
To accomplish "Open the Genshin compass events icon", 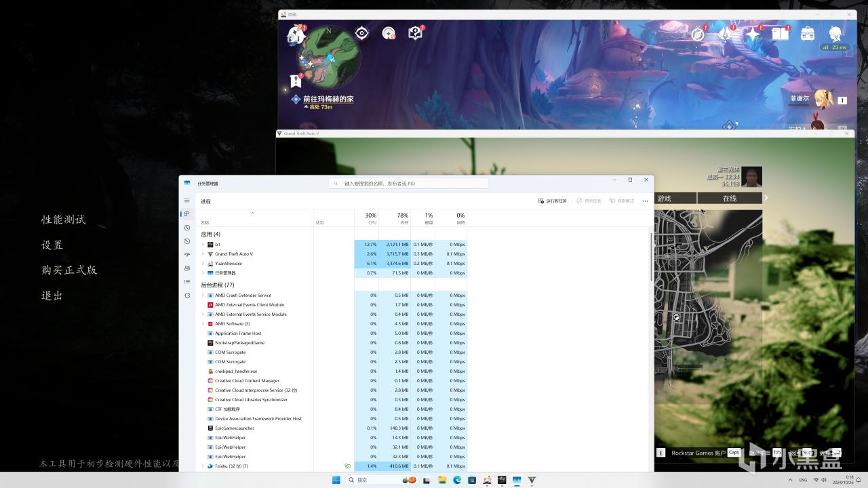I will (x=698, y=33).
